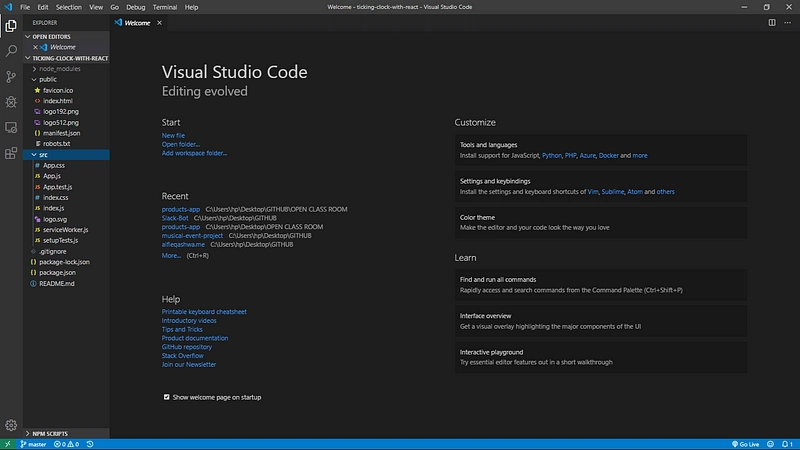The height and width of the screenshot is (450, 800).
Task: Open Remote Explorer icon in activity bar
Action: point(11,128)
